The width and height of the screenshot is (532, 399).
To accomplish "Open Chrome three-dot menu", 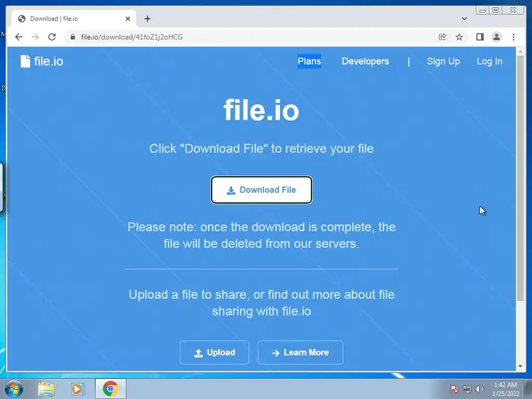I will point(513,37).
